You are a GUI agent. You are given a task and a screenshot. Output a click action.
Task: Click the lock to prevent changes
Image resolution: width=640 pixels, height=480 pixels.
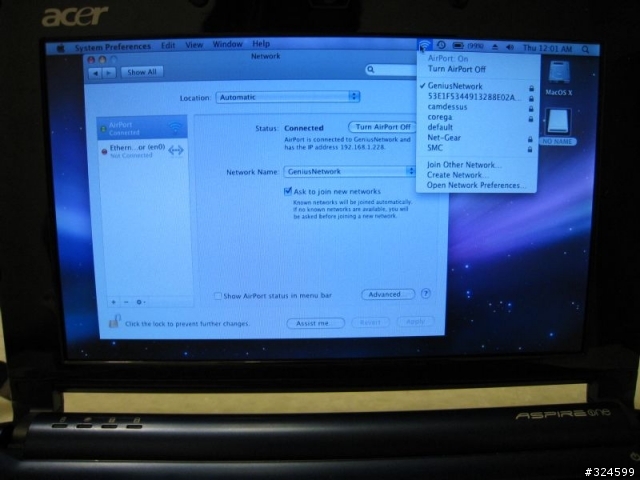click(114, 321)
